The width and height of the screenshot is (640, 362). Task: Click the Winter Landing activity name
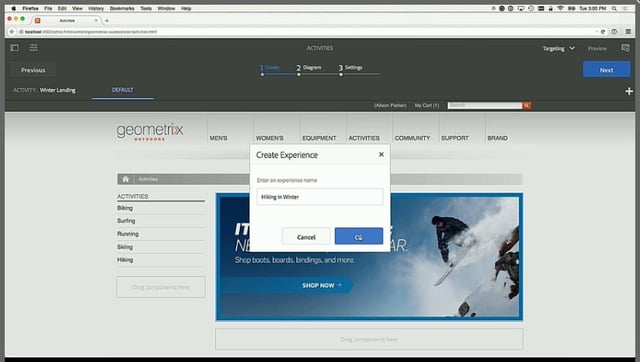58,90
